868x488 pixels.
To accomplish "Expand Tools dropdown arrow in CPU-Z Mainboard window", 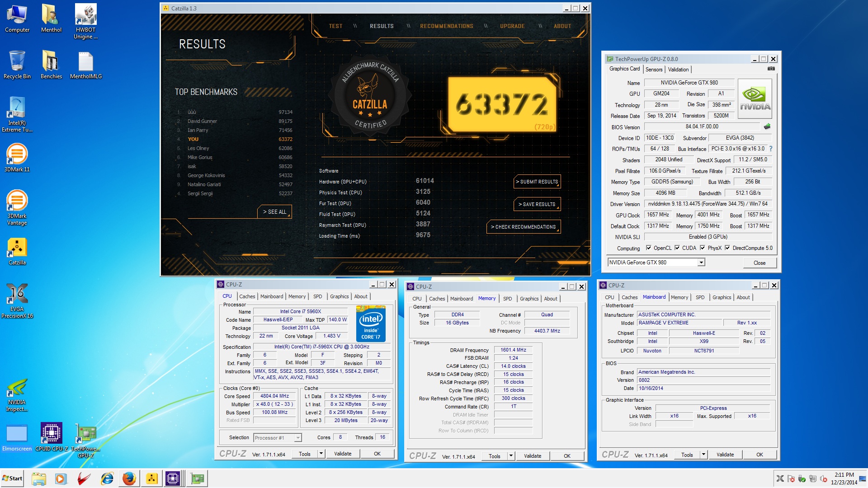I will coord(703,455).
